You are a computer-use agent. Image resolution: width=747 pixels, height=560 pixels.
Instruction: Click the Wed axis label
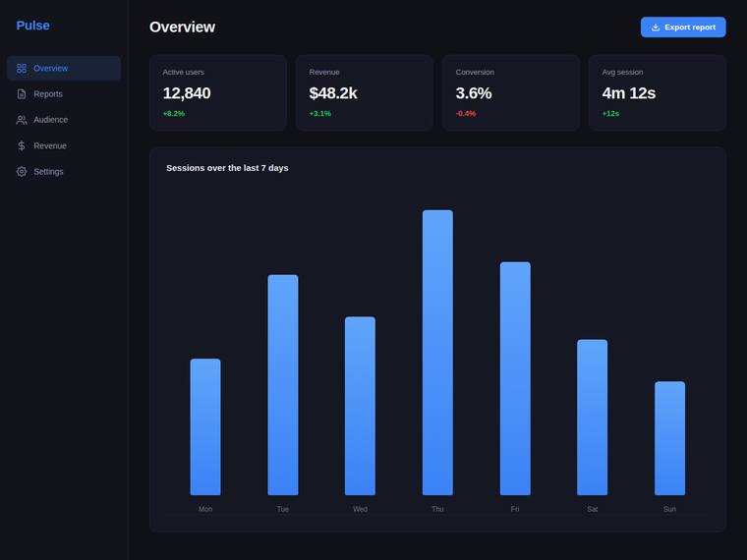tap(360, 509)
